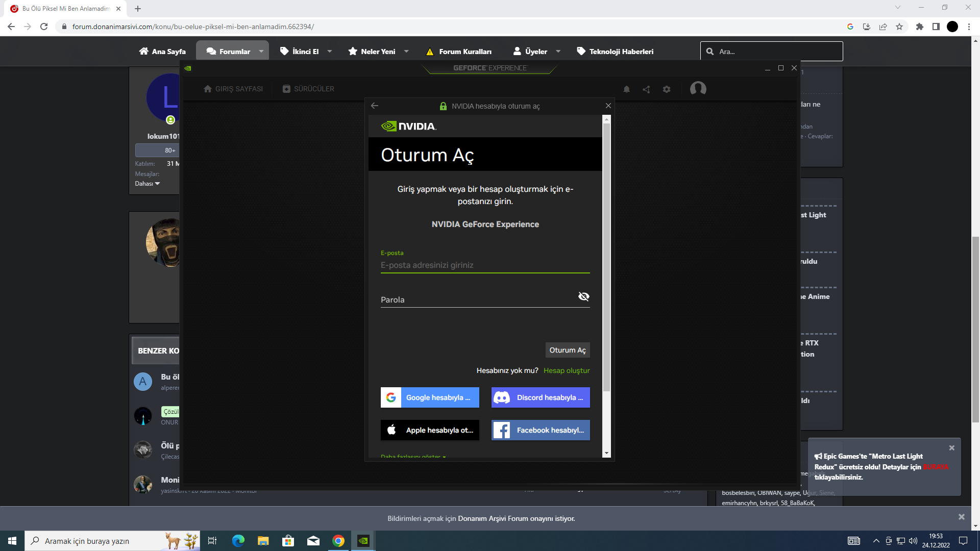
Task: Bookmark this page with star icon
Action: [899, 27]
